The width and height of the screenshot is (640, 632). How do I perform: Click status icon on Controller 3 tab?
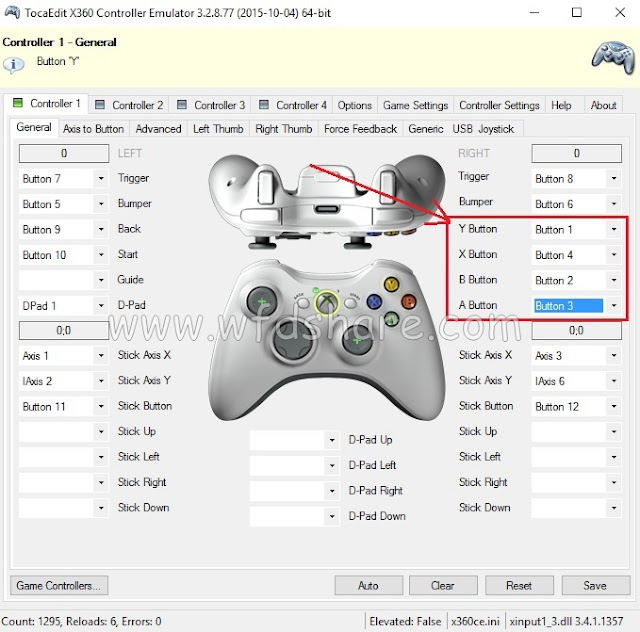(182, 105)
